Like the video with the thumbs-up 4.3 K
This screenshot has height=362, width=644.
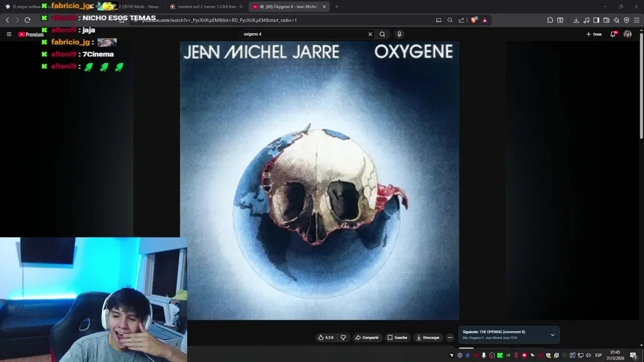tap(326, 337)
